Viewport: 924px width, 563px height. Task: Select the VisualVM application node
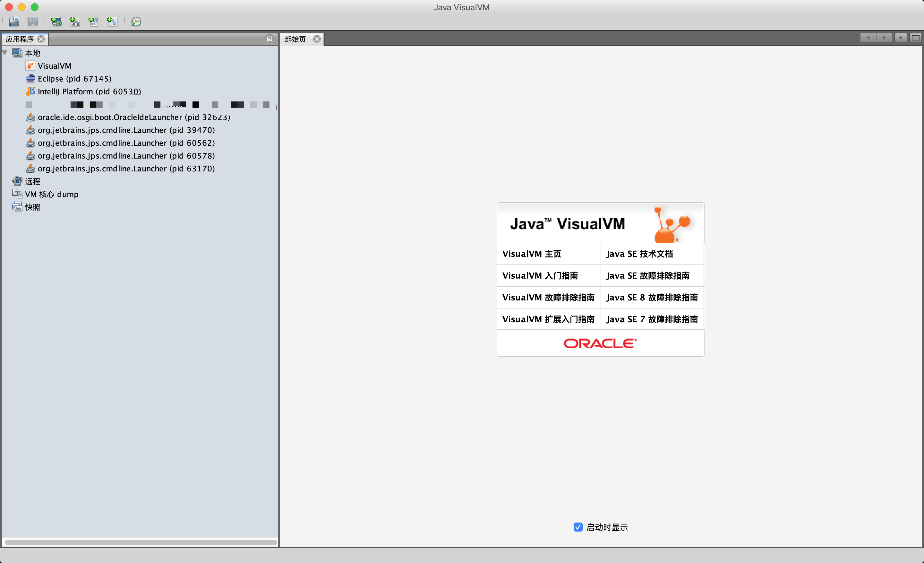54,66
